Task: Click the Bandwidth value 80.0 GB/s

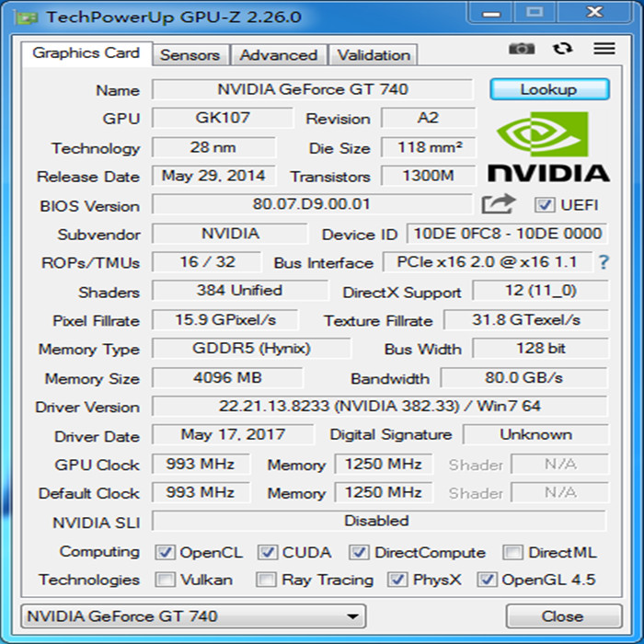Action: click(x=524, y=378)
